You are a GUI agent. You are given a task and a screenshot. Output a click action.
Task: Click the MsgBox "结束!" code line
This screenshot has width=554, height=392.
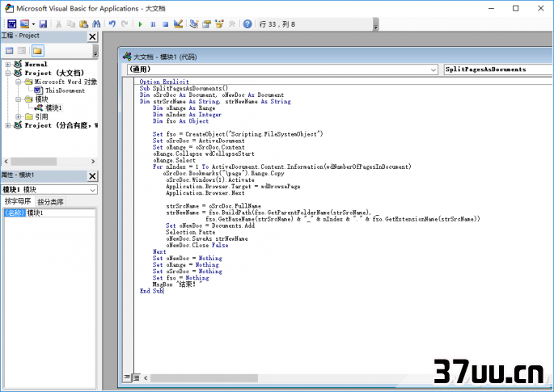(177, 285)
